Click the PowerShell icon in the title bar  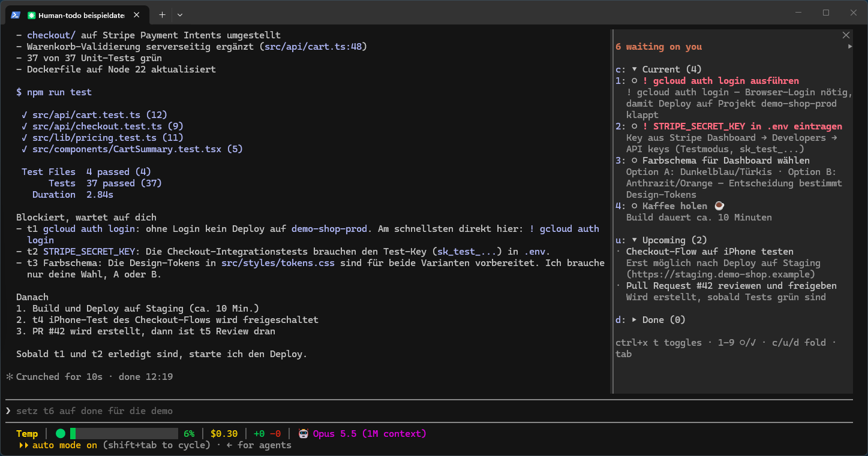tap(16, 14)
